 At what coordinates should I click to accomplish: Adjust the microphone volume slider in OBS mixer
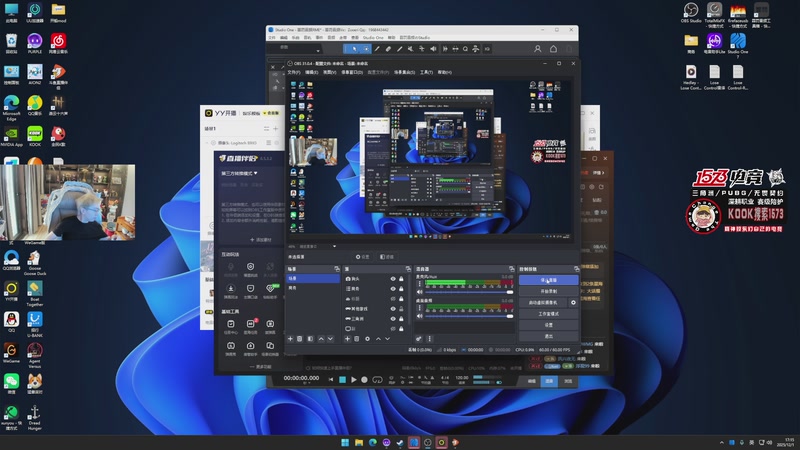tap(469, 292)
